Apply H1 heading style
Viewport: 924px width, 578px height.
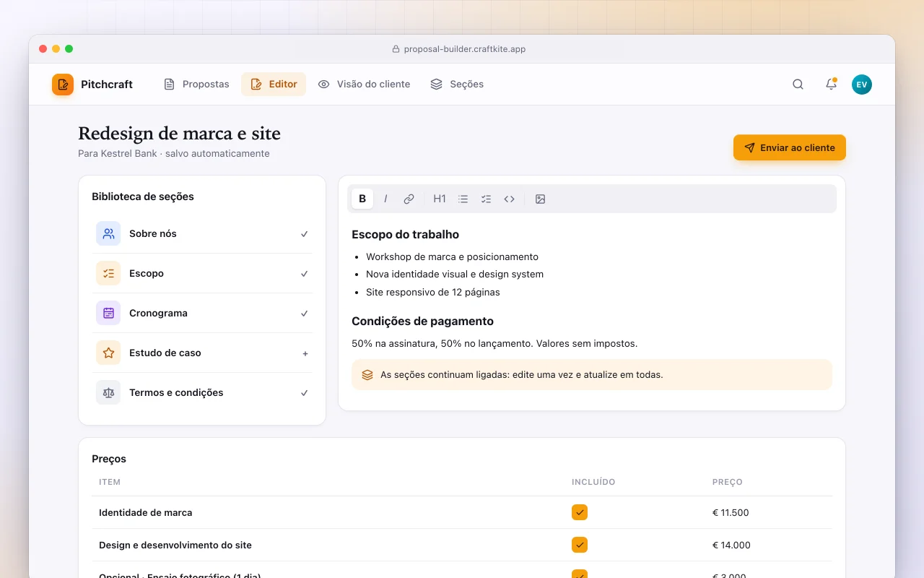(440, 199)
